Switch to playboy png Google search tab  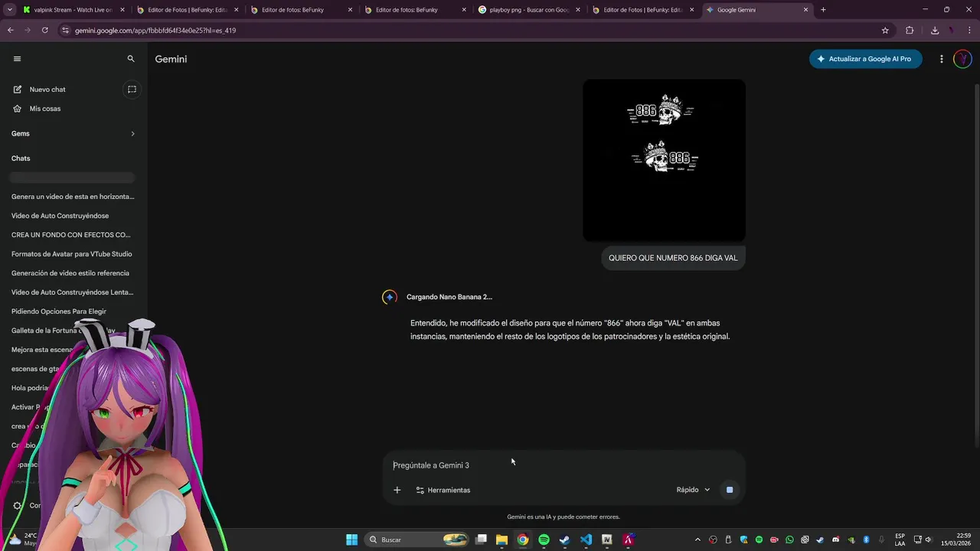[528, 10]
